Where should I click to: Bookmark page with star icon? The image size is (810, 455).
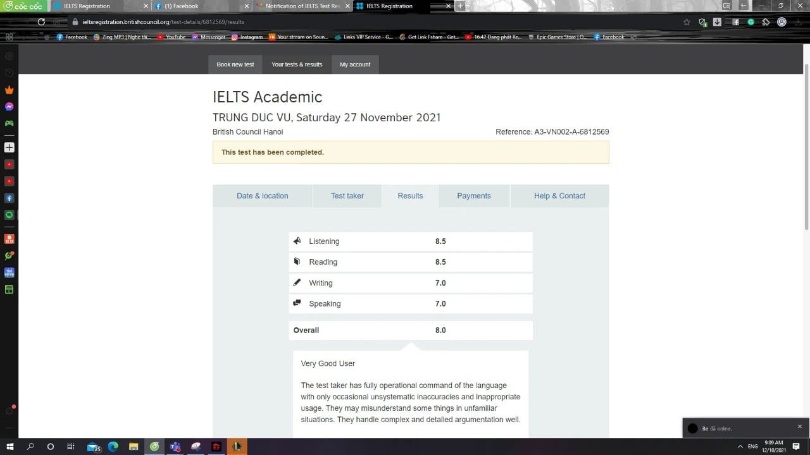click(687, 21)
